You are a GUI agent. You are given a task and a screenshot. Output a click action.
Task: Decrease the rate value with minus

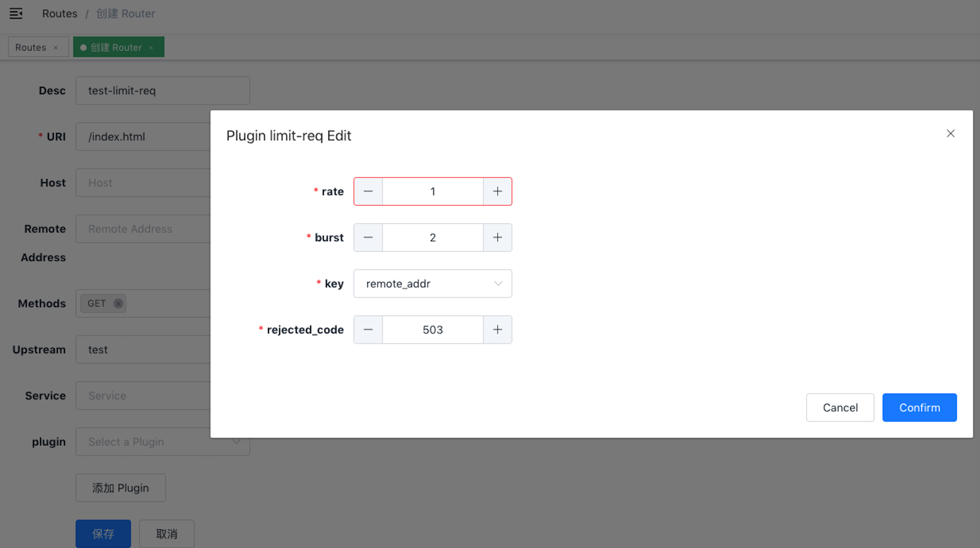coord(368,191)
